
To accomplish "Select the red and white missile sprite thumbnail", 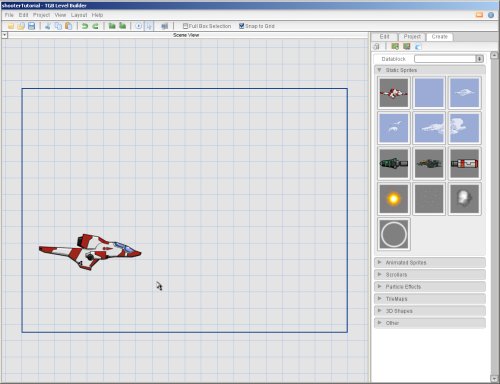I will [x=464, y=163].
